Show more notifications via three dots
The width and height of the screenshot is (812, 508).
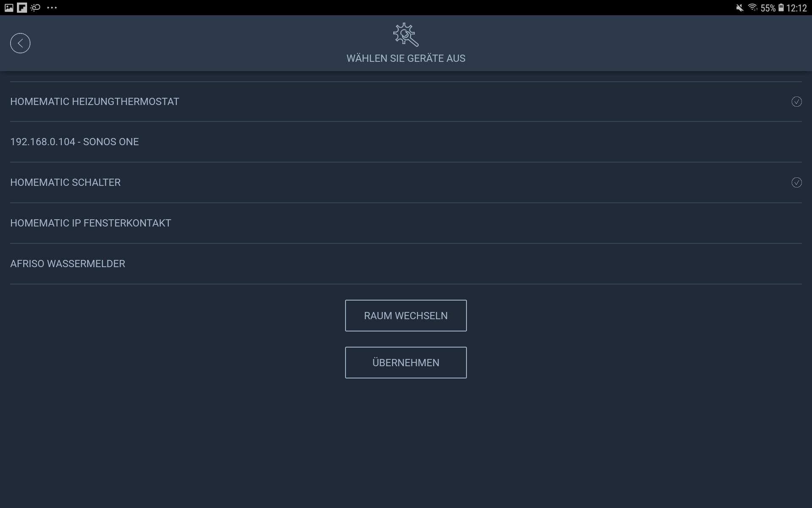click(52, 8)
